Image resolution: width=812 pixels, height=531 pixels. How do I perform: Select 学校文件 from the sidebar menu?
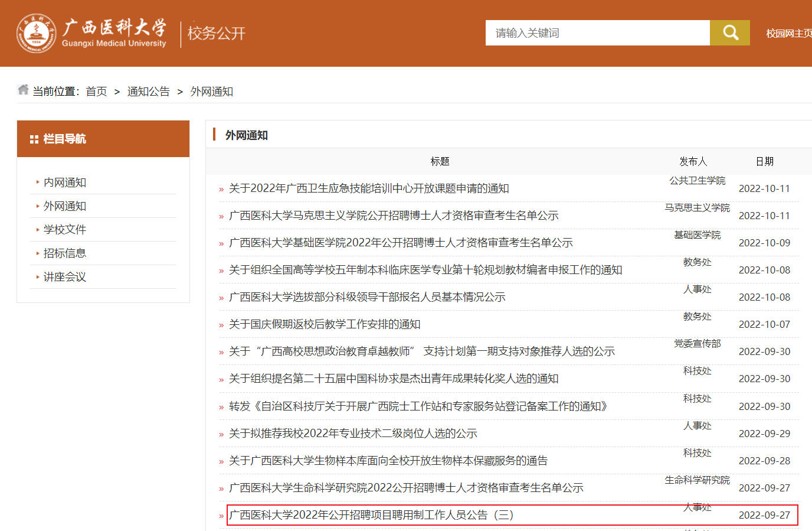coord(65,230)
